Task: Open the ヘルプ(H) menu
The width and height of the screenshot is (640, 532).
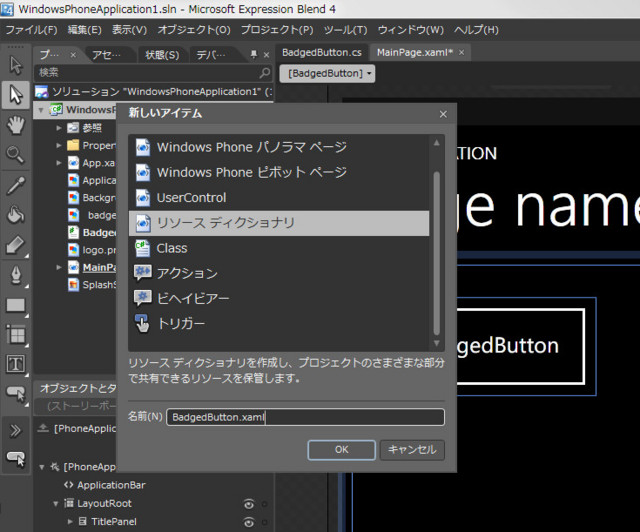Action: (x=476, y=30)
